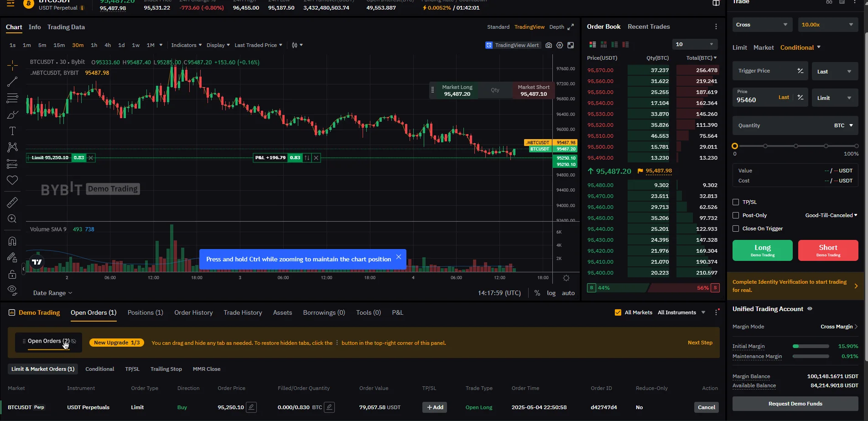Select the crosshair cursor tool
Image resolution: width=868 pixels, height=421 pixels.
pos(12,65)
